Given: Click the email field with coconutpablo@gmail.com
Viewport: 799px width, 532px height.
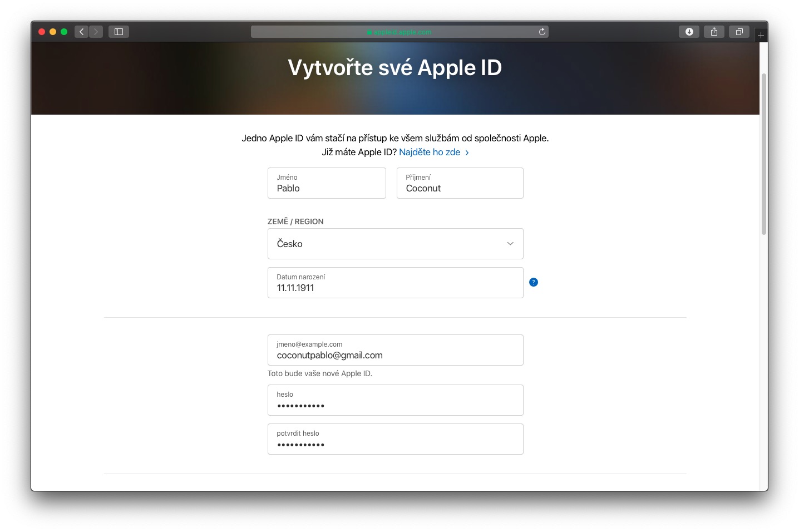Looking at the screenshot, I should [396, 350].
